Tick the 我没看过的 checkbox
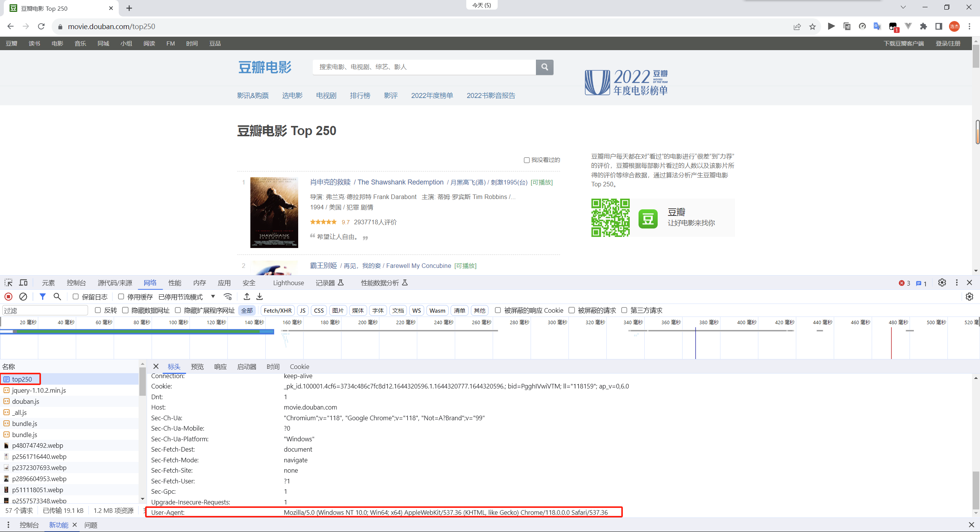The height and width of the screenshot is (532, 980). point(527,160)
